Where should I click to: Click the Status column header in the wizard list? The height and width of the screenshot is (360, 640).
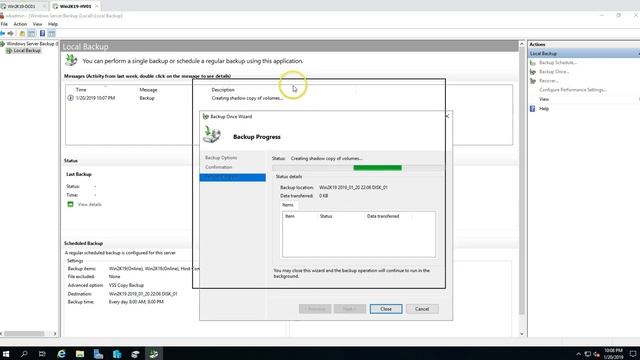tap(326, 216)
